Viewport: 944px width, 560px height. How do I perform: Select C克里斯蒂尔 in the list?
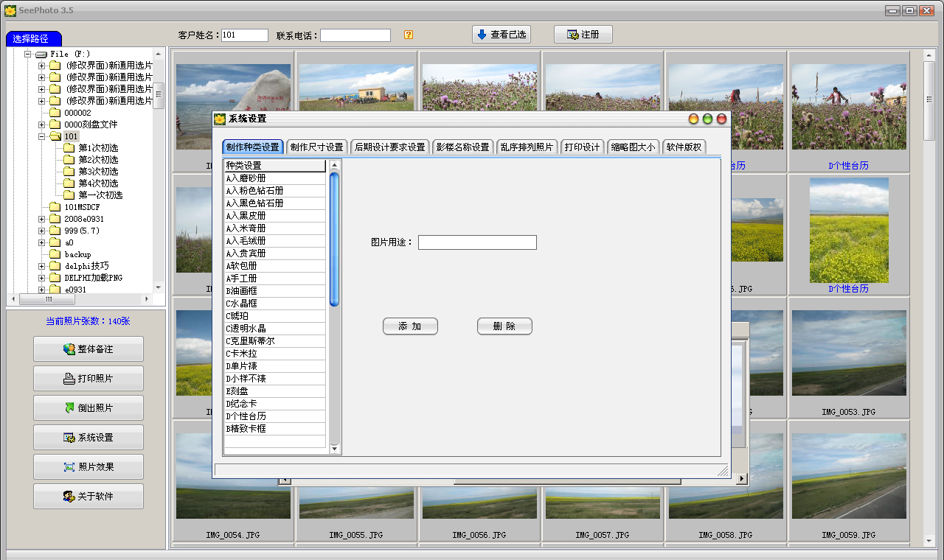275,341
